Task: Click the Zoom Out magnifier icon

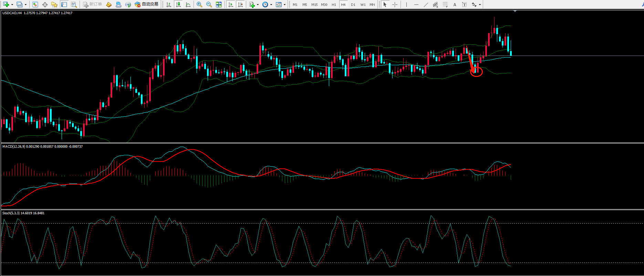Action: (209, 4)
